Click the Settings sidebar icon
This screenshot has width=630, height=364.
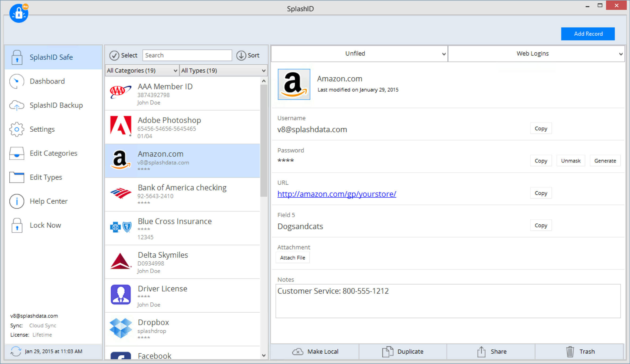point(16,129)
